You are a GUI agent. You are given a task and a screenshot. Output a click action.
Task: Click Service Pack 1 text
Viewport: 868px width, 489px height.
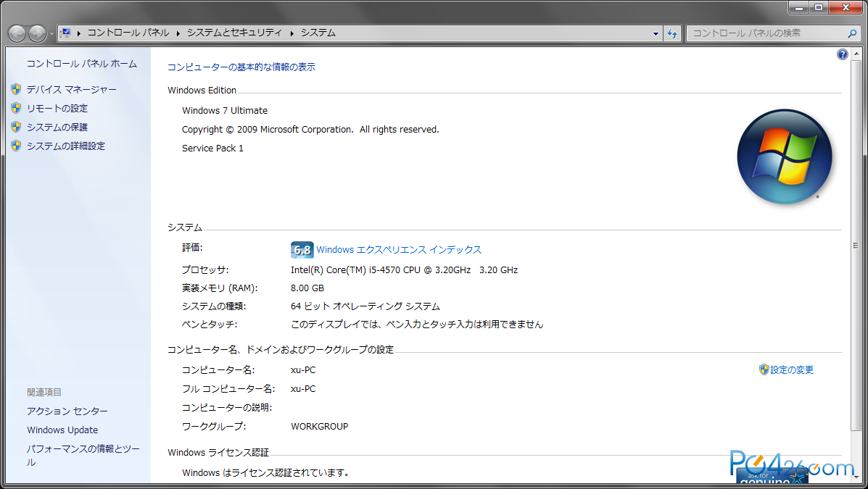pos(212,149)
